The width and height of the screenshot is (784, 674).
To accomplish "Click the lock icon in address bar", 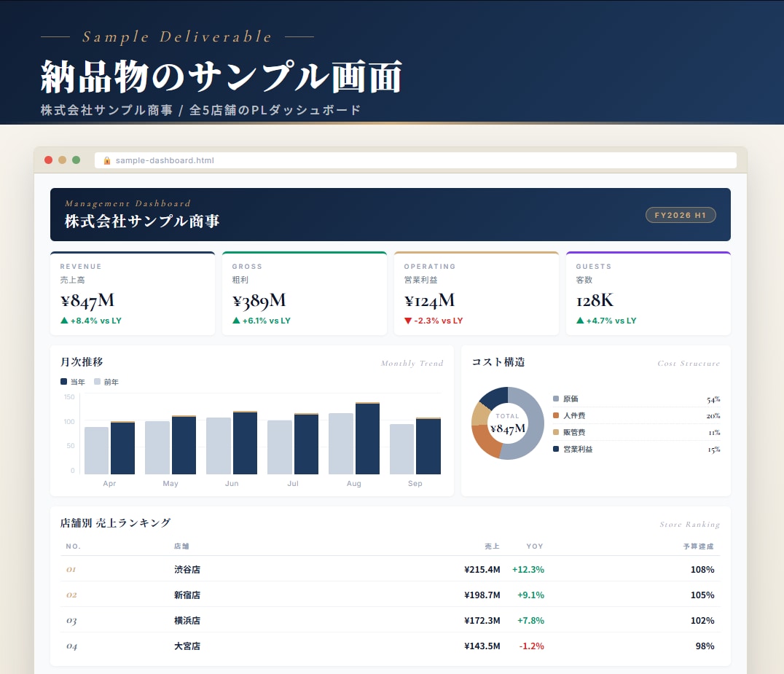I will 107,160.
